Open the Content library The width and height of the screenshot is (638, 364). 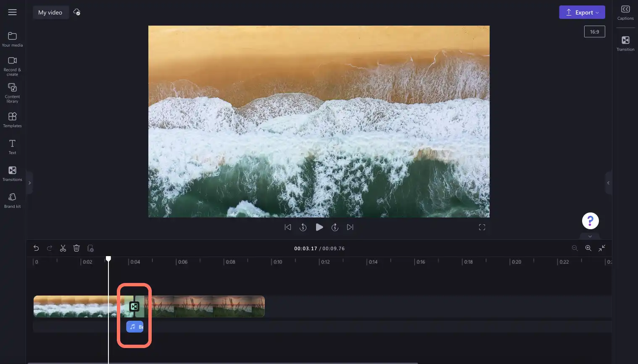[12, 93]
